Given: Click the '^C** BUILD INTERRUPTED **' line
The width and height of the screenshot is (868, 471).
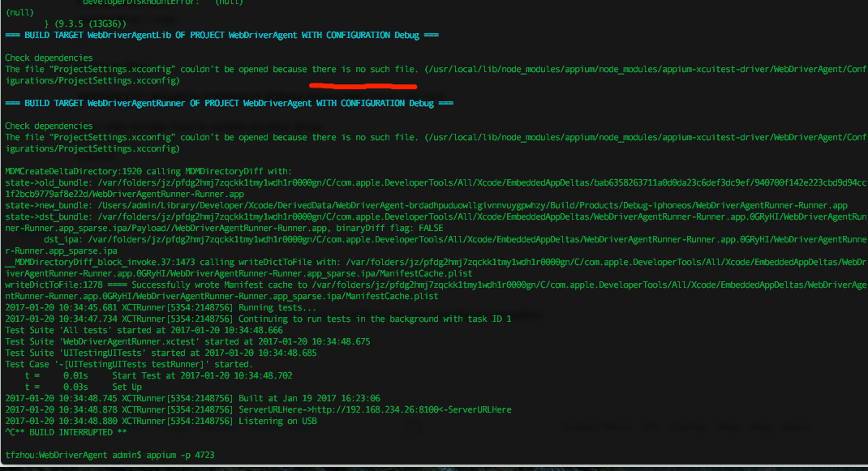Looking at the screenshot, I should (x=66, y=432).
